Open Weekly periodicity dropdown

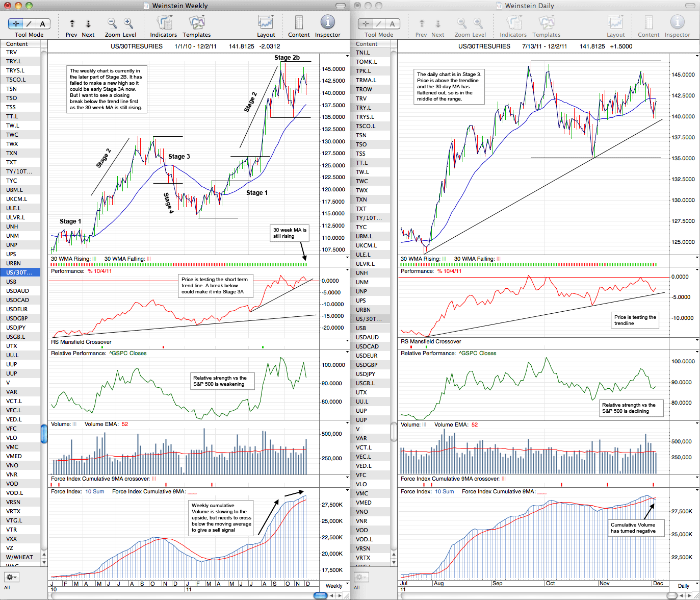click(334, 586)
